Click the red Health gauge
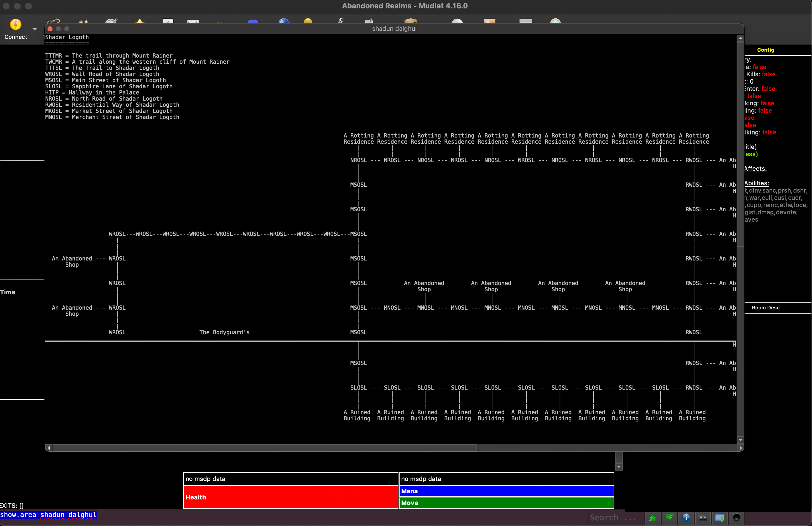This screenshot has height=526, width=812. [291, 497]
